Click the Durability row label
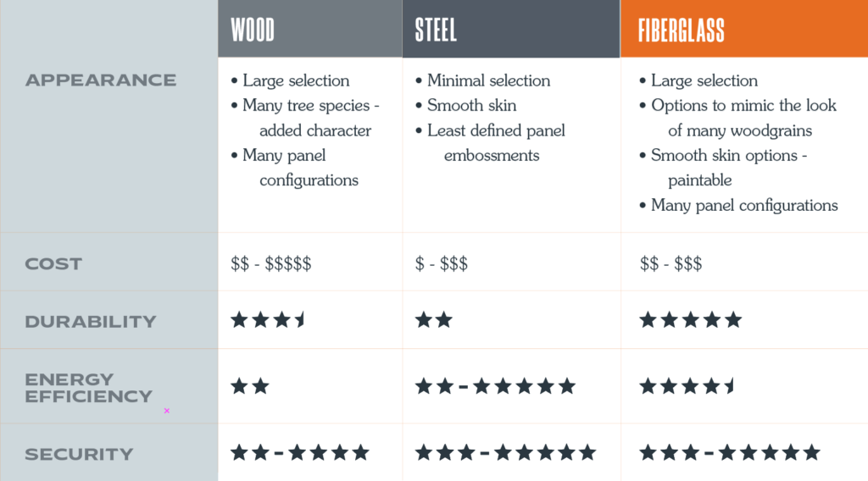Image resolution: width=868 pixels, height=481 pixels. click(x=91, y=322)
